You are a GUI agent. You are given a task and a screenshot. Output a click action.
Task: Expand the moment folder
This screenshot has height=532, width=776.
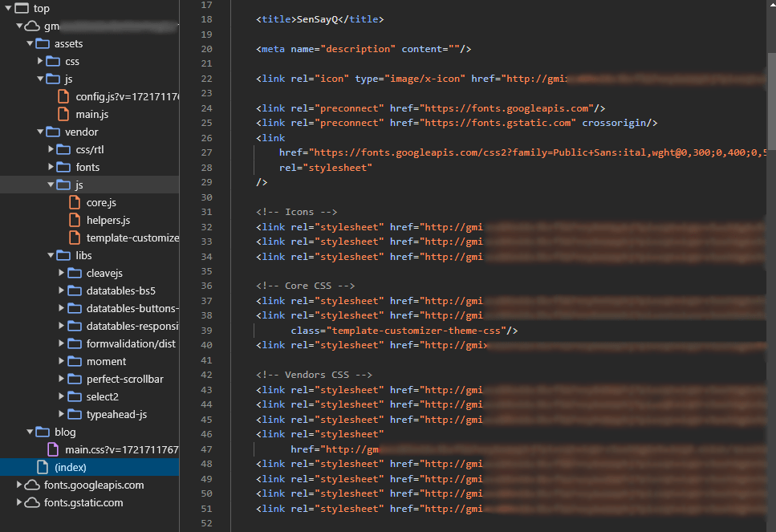tap(61, 361)
